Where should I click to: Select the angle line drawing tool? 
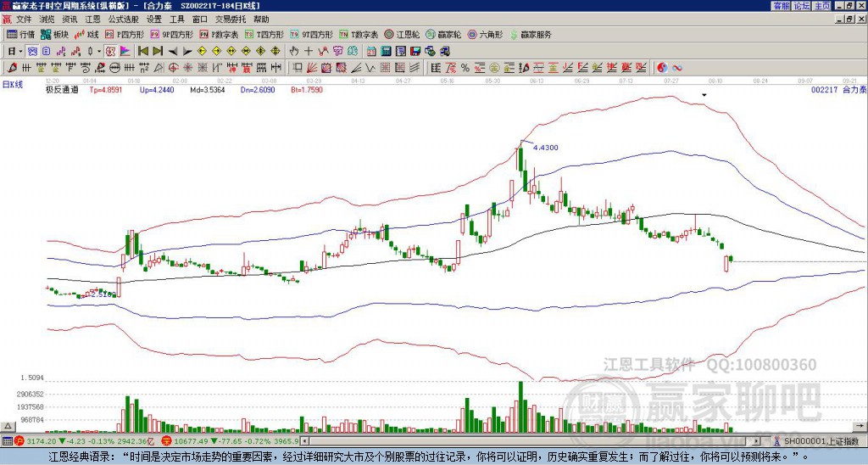(x=357, y=68)
